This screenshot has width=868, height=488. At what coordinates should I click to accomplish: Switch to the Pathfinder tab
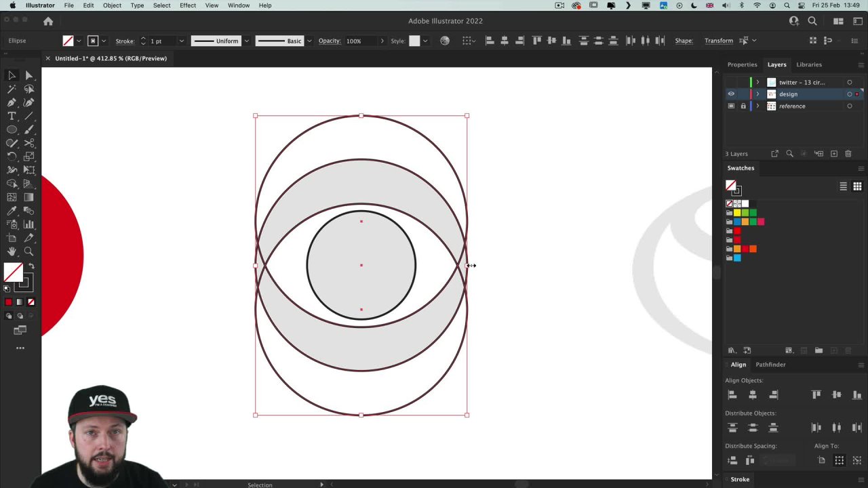tap(770, 365)
